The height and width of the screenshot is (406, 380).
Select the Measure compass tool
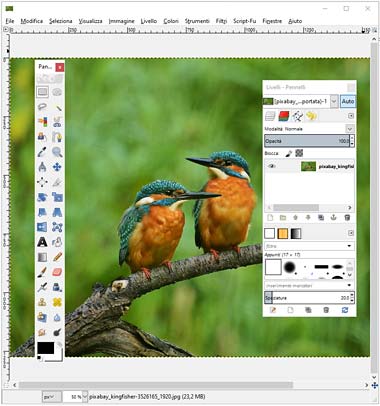(42, 167)
